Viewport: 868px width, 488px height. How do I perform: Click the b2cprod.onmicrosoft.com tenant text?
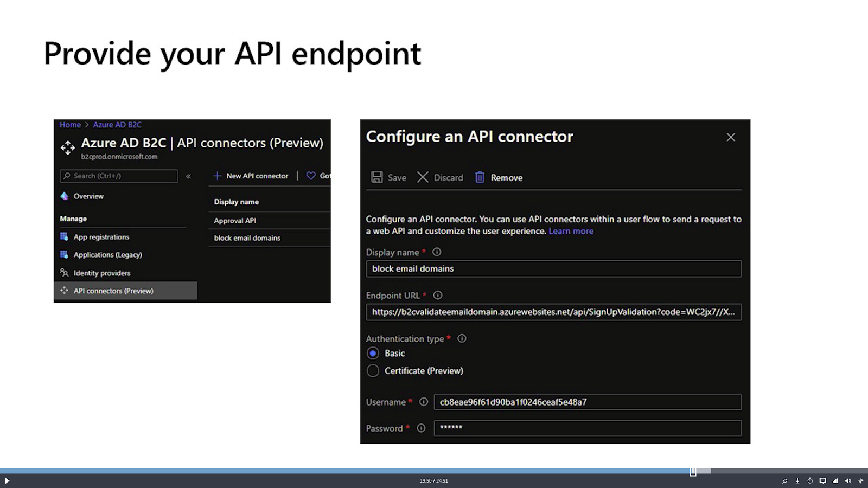point(119,157)
